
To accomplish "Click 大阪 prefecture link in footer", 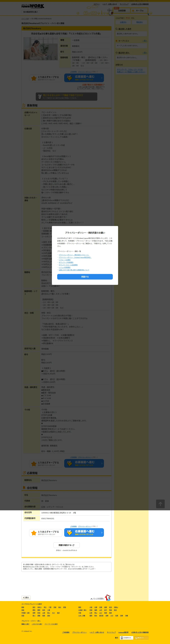I will point(91,607).
